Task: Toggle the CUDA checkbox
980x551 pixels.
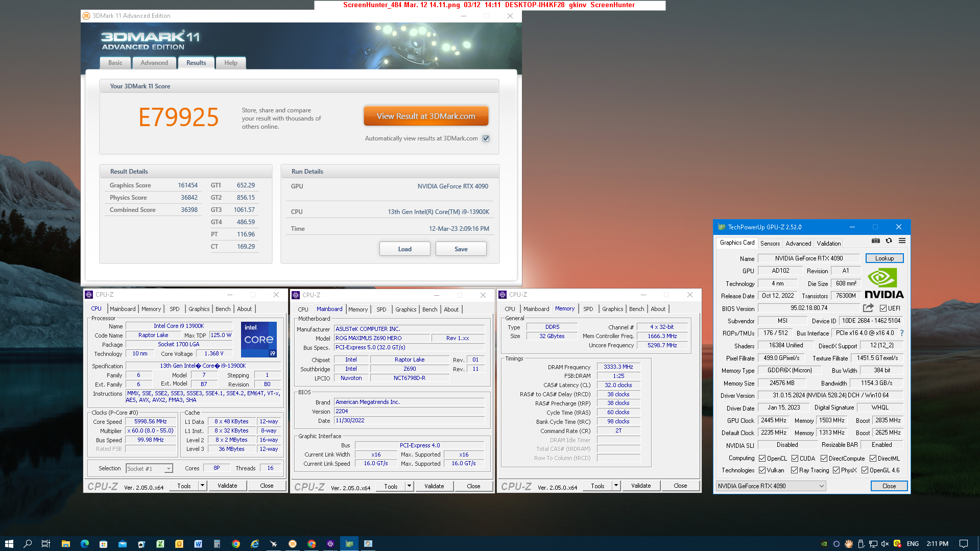Action: point(795,458)
